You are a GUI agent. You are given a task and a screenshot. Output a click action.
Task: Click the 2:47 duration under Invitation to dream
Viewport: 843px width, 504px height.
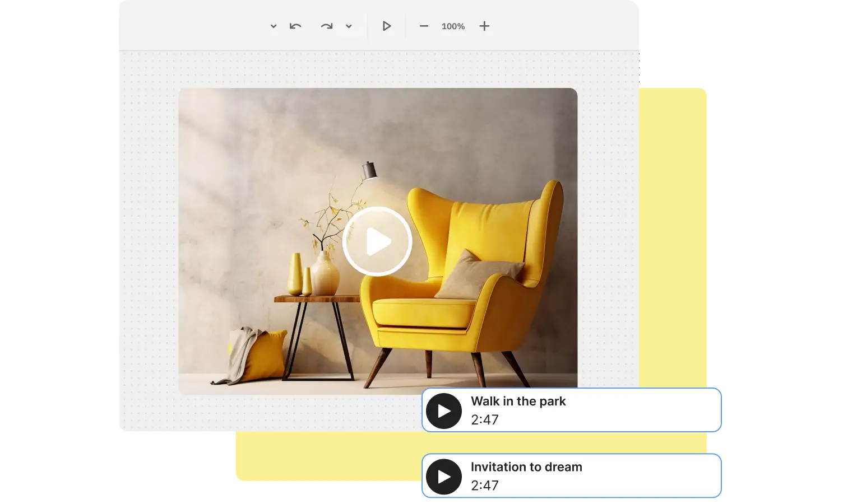pos(485,485)
